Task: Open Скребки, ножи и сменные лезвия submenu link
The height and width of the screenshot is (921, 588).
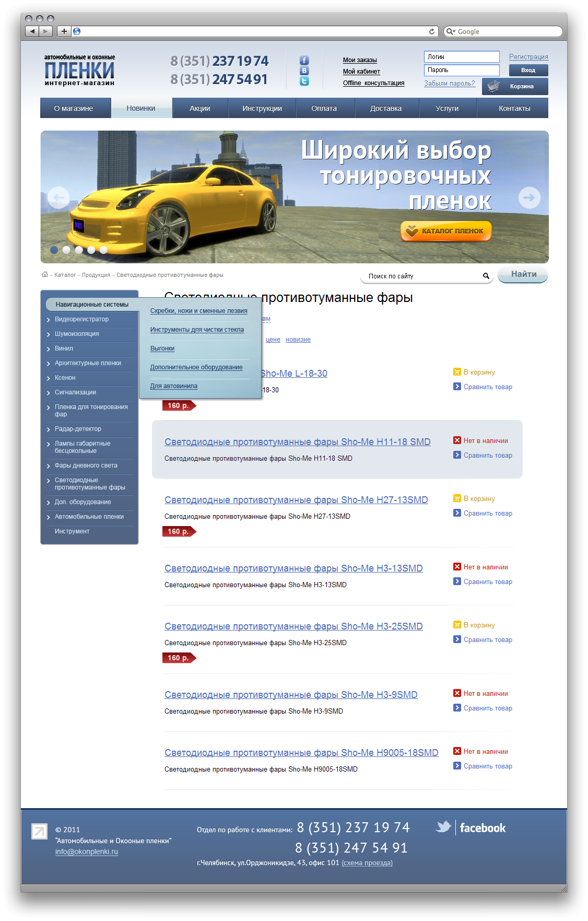Action: 199,311
